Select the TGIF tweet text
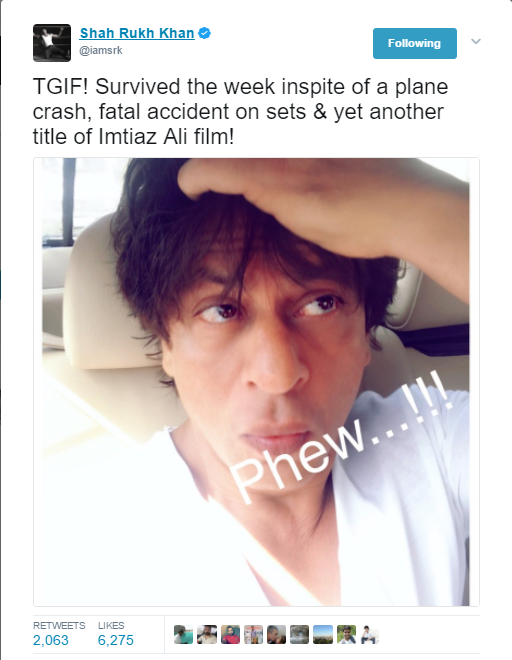Screen dimensions: 512x660 (x=240, y=112)
